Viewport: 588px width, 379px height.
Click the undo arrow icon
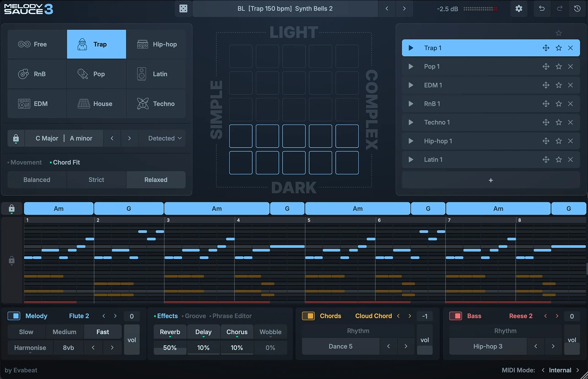tap(542, 9)
